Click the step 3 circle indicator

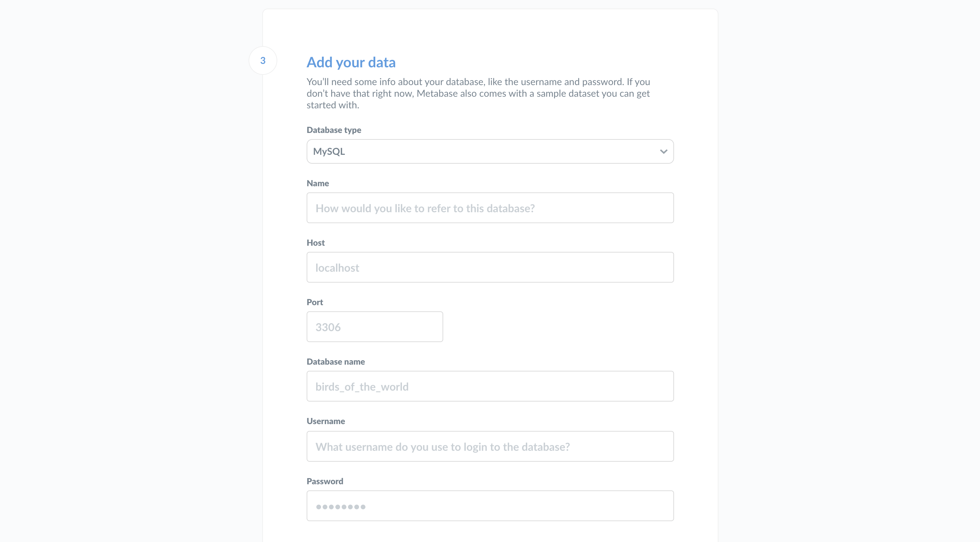click(263, 60)
